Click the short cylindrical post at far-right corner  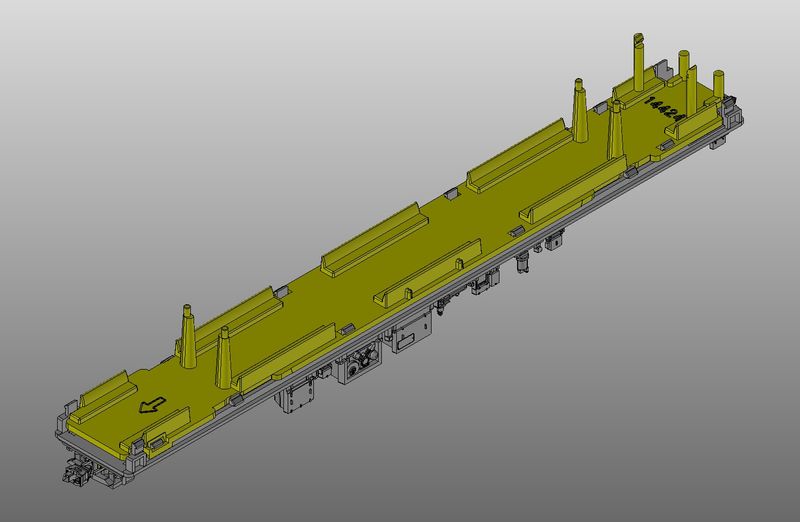coord(717,85)
